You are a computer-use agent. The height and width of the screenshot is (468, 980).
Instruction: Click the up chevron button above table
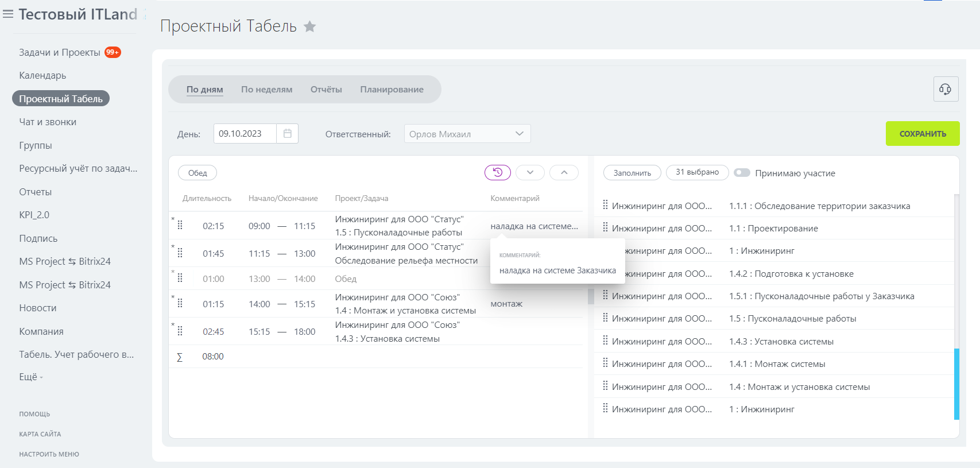coord(564,172)
